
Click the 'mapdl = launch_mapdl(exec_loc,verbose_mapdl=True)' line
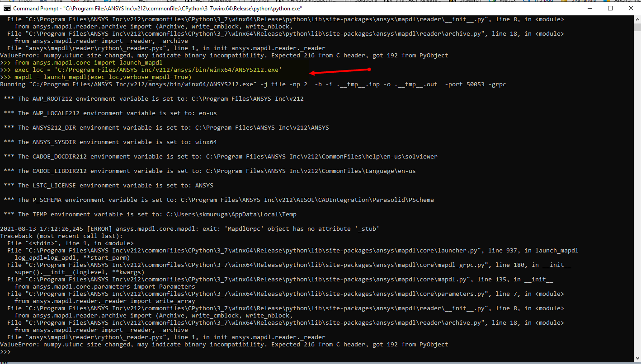click(x=96, y=77)
